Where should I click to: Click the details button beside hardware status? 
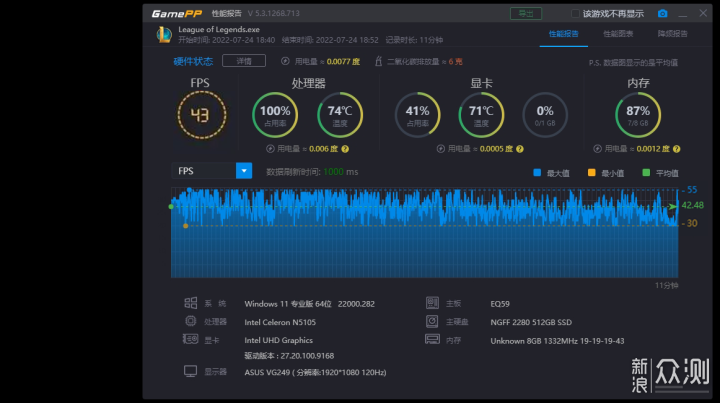pyautogui.click(x=244, y=61)
